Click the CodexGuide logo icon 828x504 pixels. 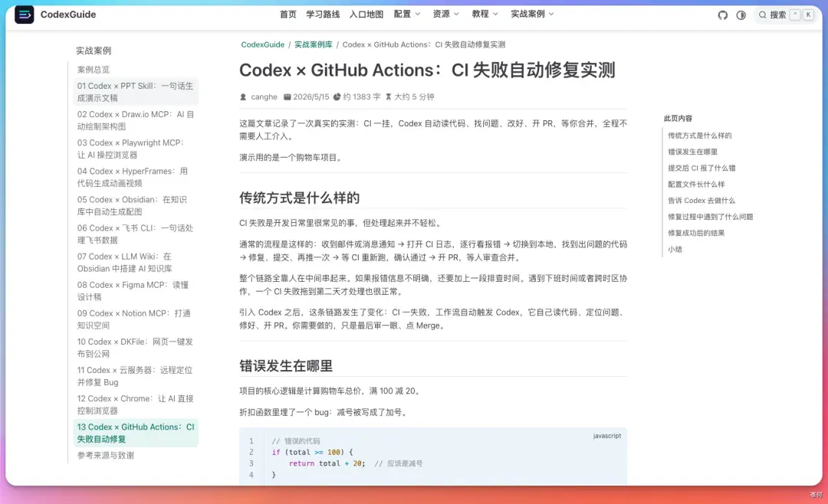[25, 15]
